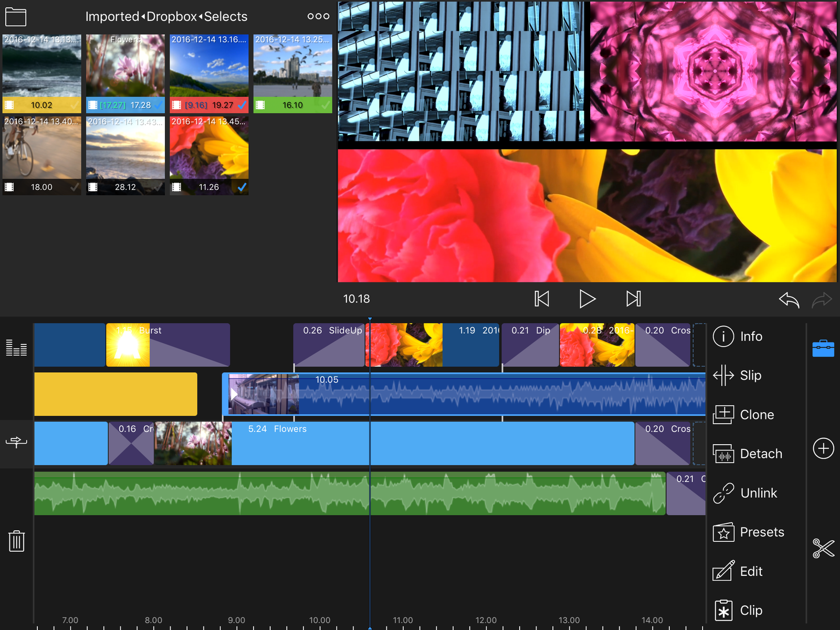The width and height of the screenshot is (840, 630).
Task: Select the green audio waveform track
Action: pyautogui.click(x=350, y=493)
